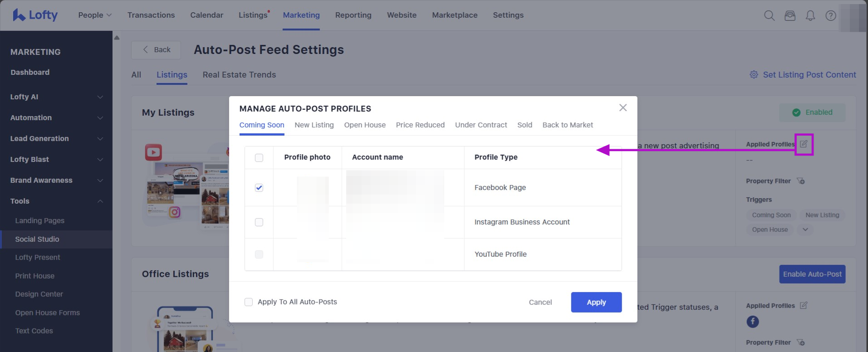Open the notifications bell
868x352 pixels.
810,16
